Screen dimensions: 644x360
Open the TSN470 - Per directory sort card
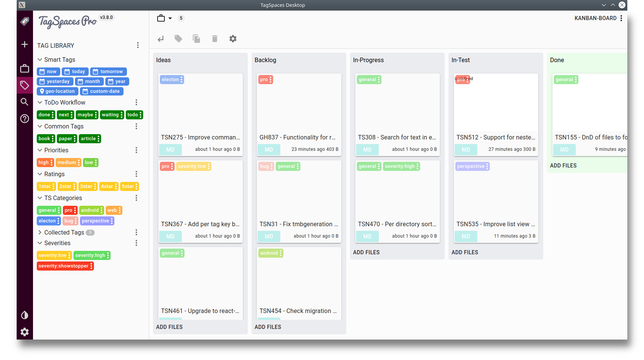398,202
